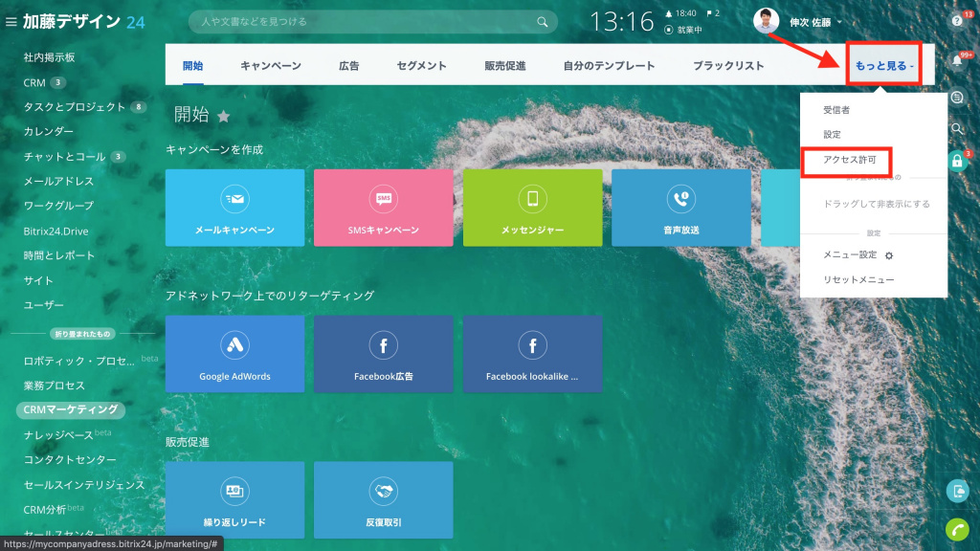Click the 18:40 alarm time indicator
This screenshot has height=551, width=980.
coord(681,13)
